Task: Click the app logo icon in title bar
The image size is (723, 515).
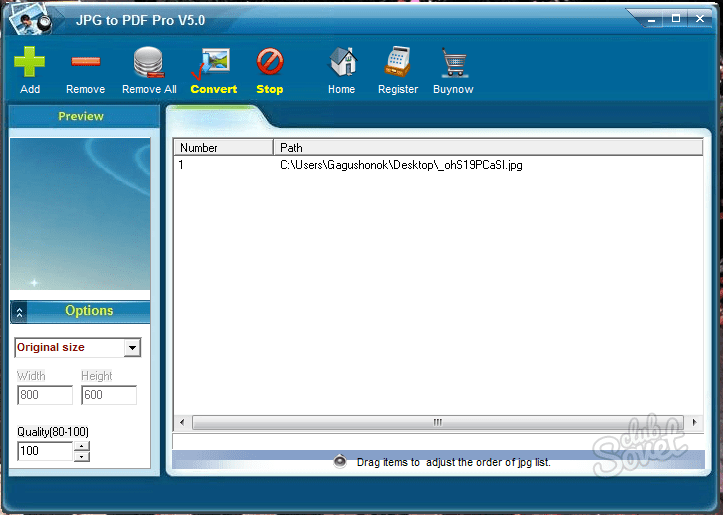Action: click(30, 18)
